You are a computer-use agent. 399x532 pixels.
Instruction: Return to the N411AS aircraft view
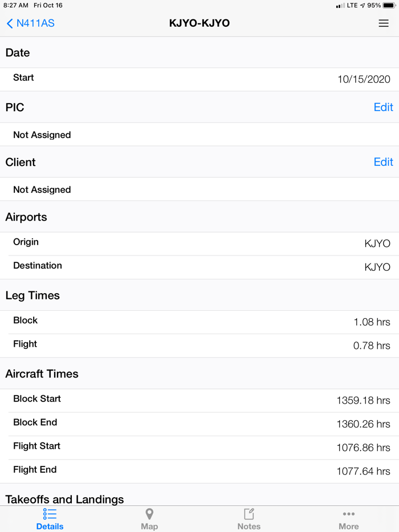(30, 23)
